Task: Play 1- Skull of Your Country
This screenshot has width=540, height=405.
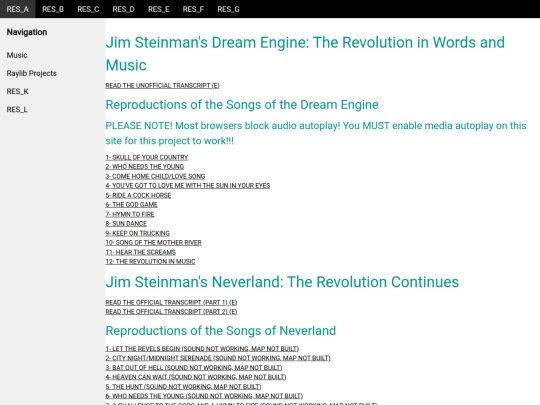Action: 147,157
